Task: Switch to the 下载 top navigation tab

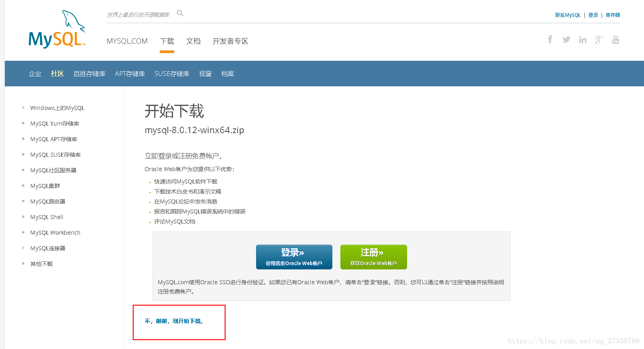Action: (167, 41)
